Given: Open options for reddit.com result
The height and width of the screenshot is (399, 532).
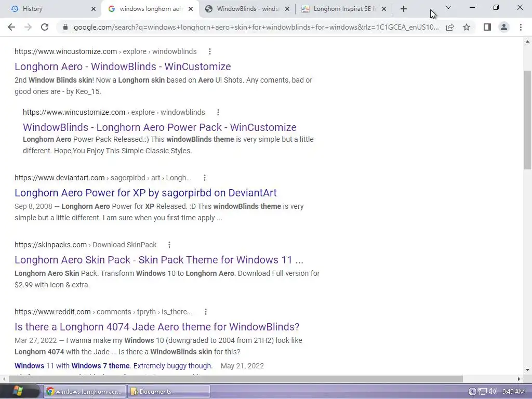Looking at the screenshot, I should 206,312.
